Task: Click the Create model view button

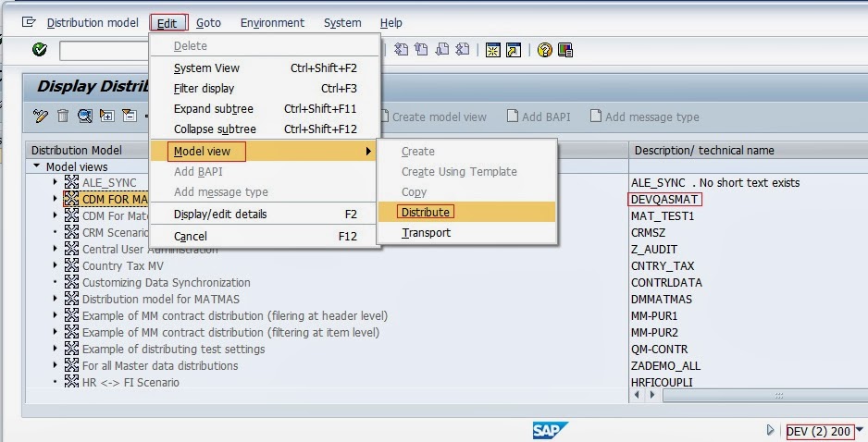Action: pyautogui.click(x=431, y=117)
